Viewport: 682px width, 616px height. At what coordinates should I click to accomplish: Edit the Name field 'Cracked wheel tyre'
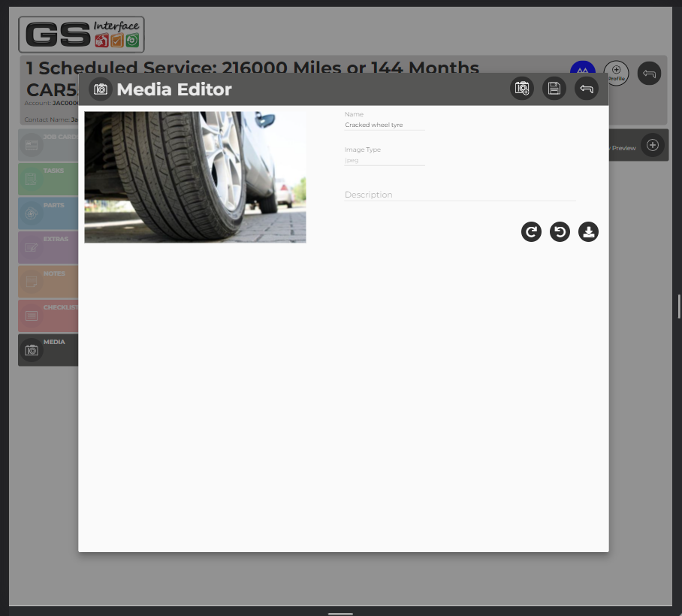tap(385, 125)
